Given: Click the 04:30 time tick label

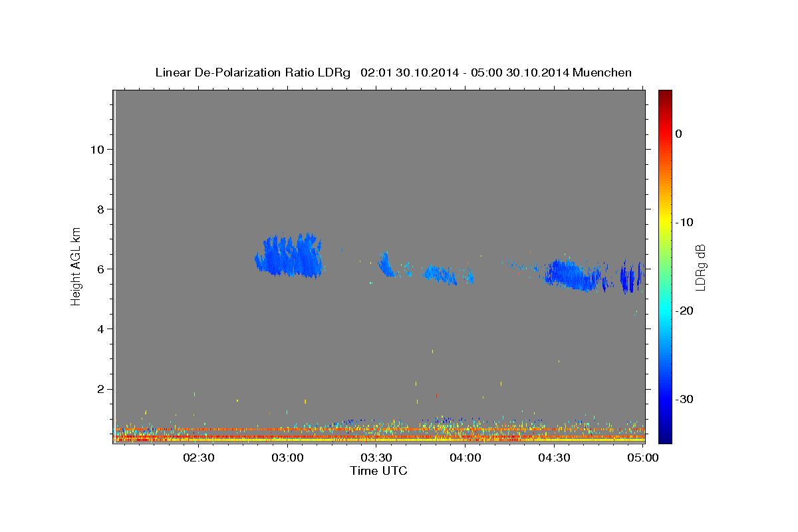Looking at the screenshot, I should 554,458.
